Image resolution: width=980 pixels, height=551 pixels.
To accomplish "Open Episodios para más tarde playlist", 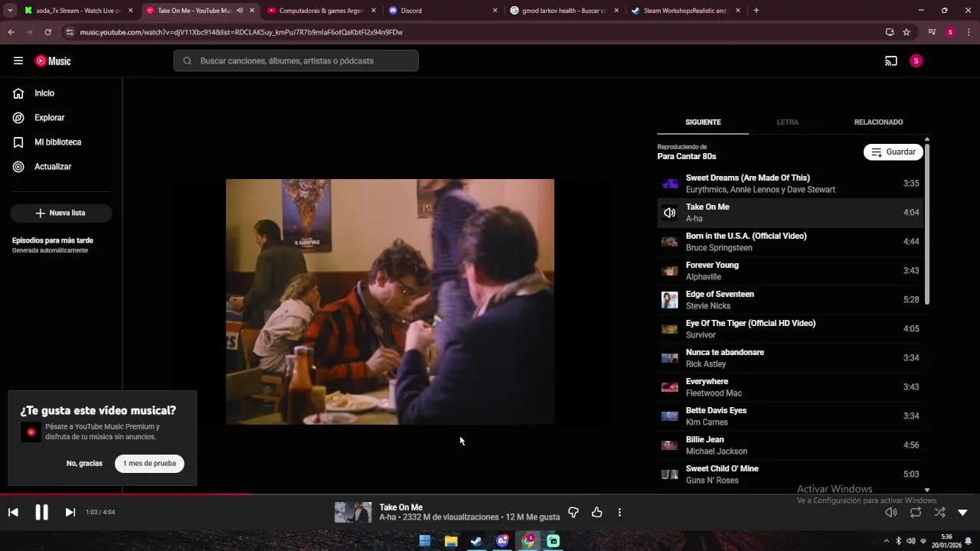I will tap(61, 245).
